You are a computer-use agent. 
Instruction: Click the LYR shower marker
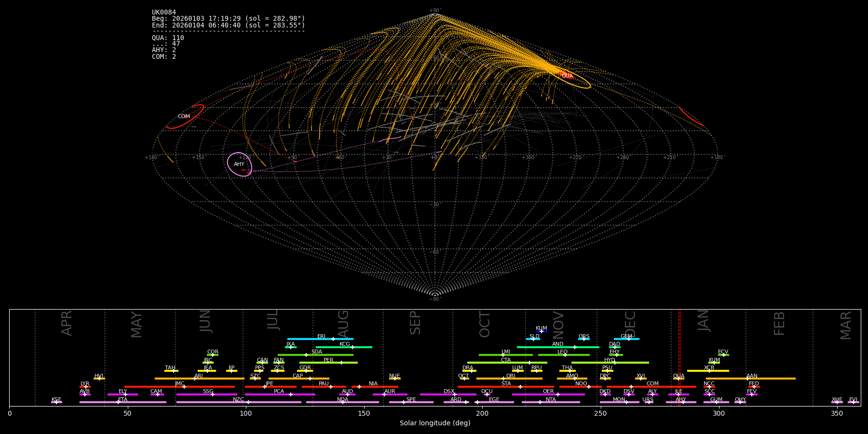point(85,387)
